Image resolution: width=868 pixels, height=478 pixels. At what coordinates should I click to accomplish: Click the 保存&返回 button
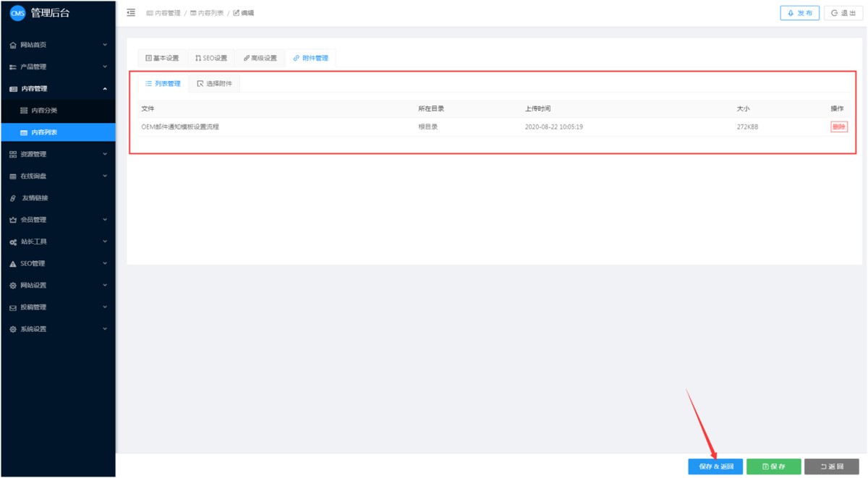click(x=715, y=466)
